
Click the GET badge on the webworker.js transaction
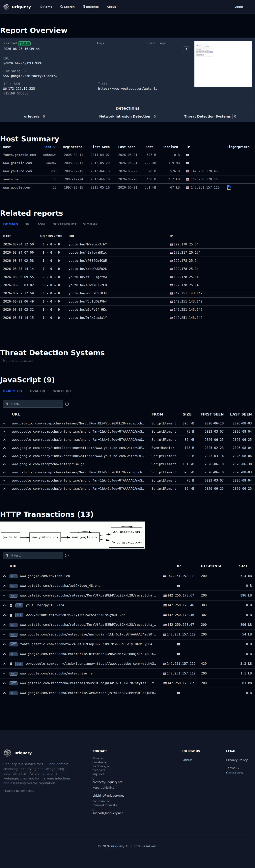point(13,693)
